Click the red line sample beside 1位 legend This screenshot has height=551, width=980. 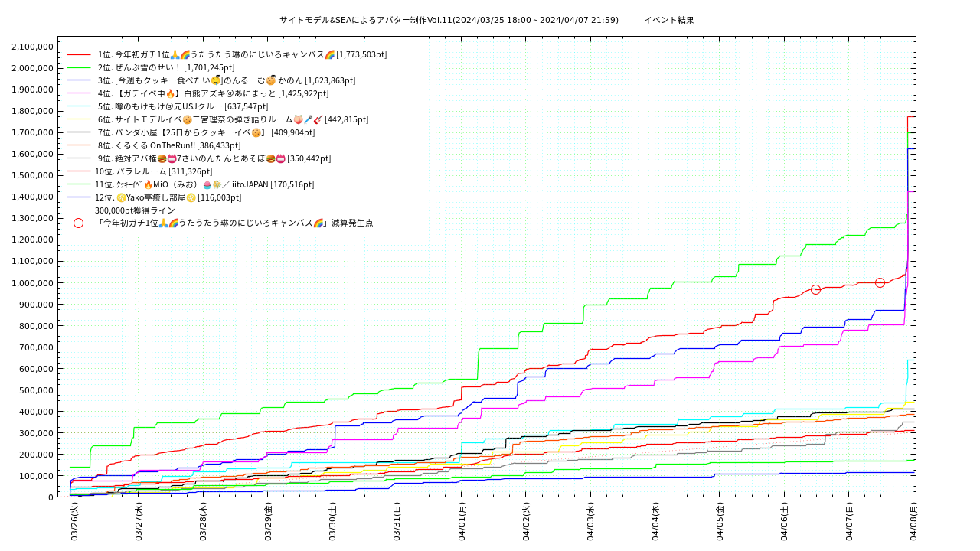tap(79, 55)
